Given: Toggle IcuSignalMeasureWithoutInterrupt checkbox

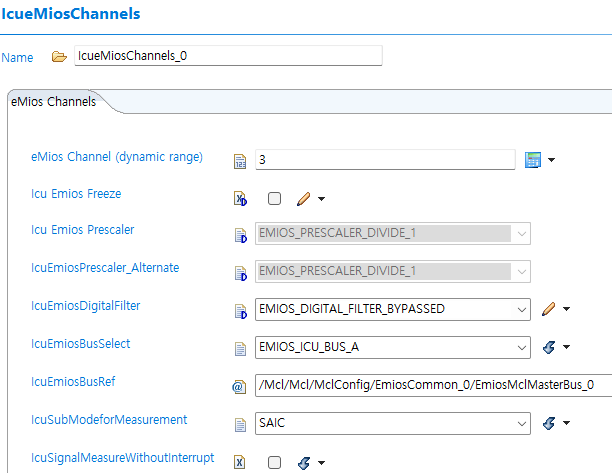Looking at the screenshot, I should (x=274, y=462).
